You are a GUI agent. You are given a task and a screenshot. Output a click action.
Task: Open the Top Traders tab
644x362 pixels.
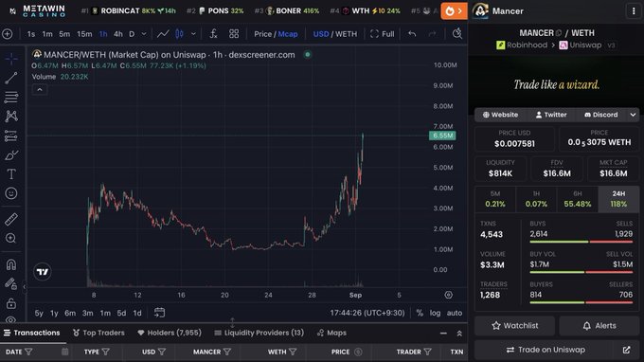point(98,333)
